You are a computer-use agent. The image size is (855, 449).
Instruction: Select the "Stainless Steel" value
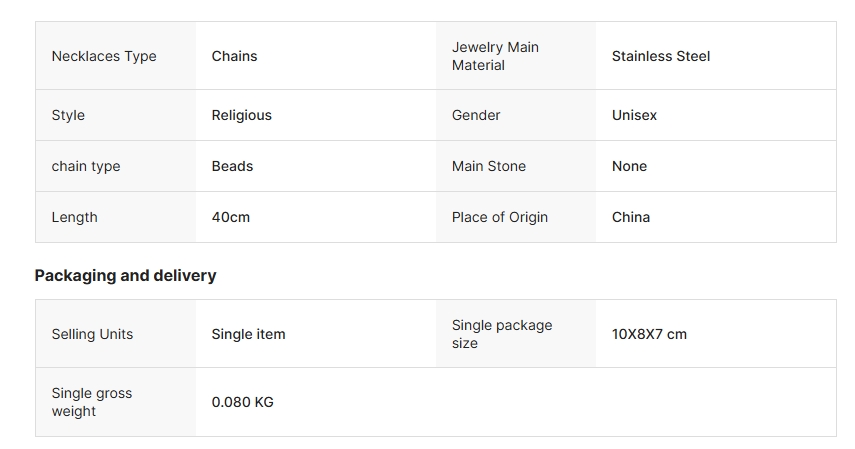click(x=660, y=56)
